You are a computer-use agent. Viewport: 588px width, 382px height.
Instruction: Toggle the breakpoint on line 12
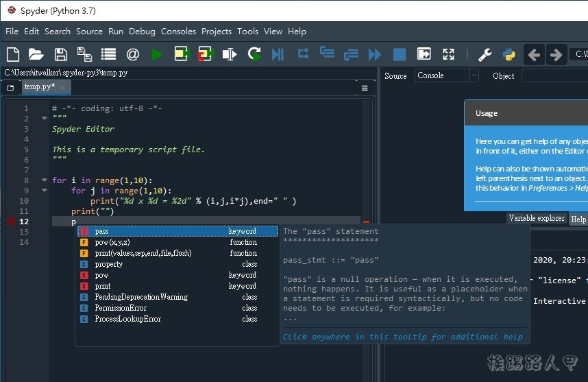(11, 221)
